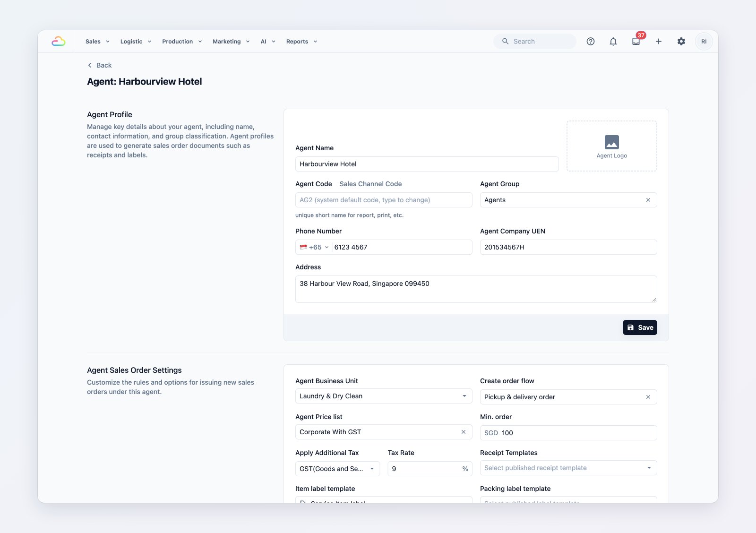
Task: Clear the Corporate With GST price list
Action: pyautogui.click(x=464, y=432)
